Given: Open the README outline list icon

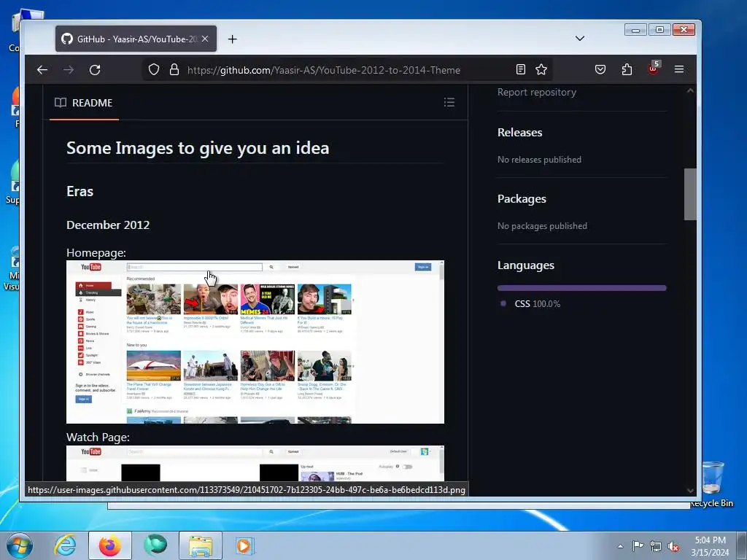Looking at the screenshot, I should [449, 102].
